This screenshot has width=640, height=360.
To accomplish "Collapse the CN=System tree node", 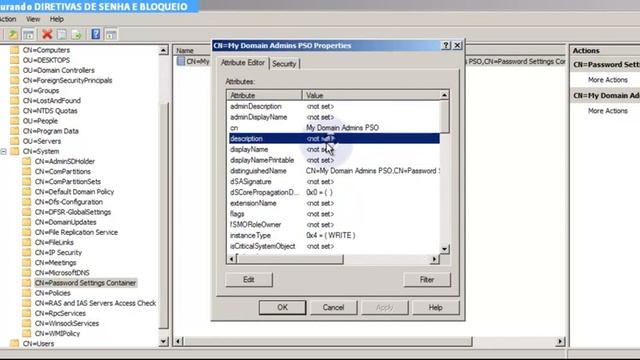I will (4, 151).
